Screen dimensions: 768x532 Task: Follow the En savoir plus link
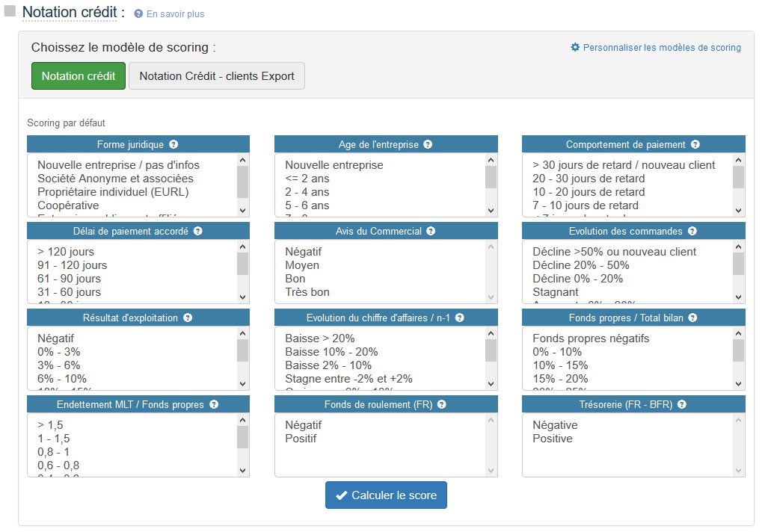tap(174, 14)
